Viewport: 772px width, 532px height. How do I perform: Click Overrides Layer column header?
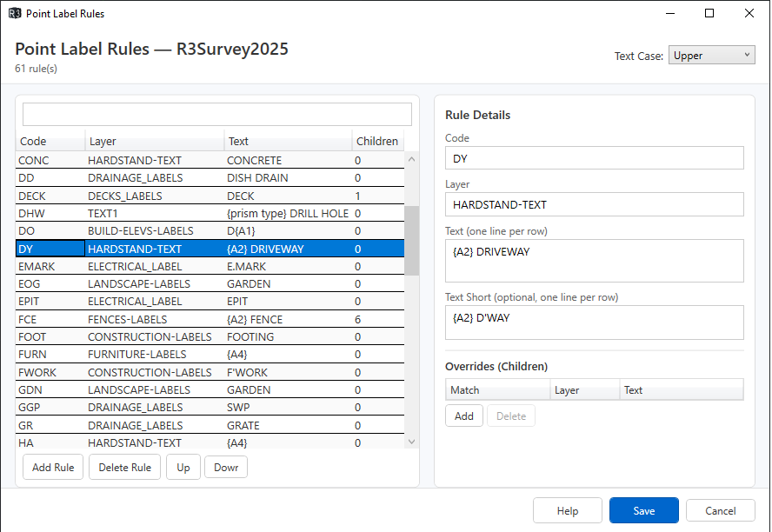point(585,389)
